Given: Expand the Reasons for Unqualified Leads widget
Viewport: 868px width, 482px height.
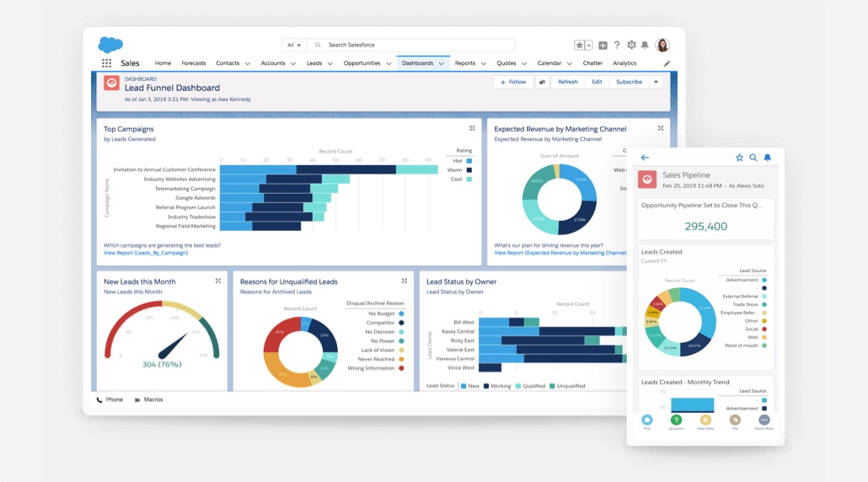Looking at the screenshot, I should (x=405, y=281).
